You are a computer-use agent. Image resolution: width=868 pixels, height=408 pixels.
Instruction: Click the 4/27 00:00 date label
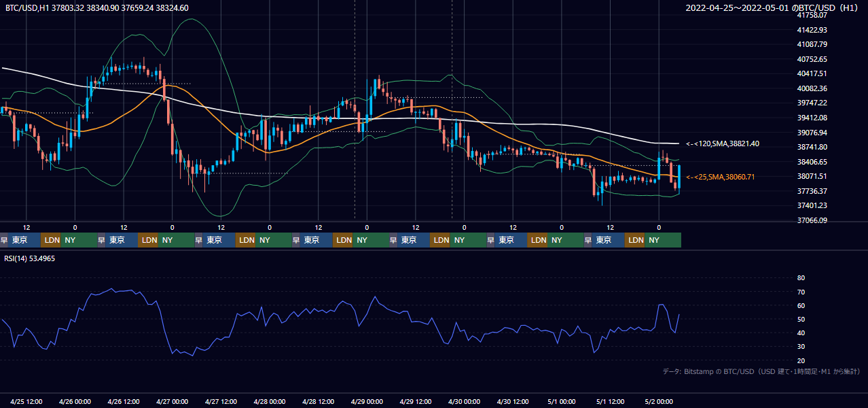tap(173, 401)
